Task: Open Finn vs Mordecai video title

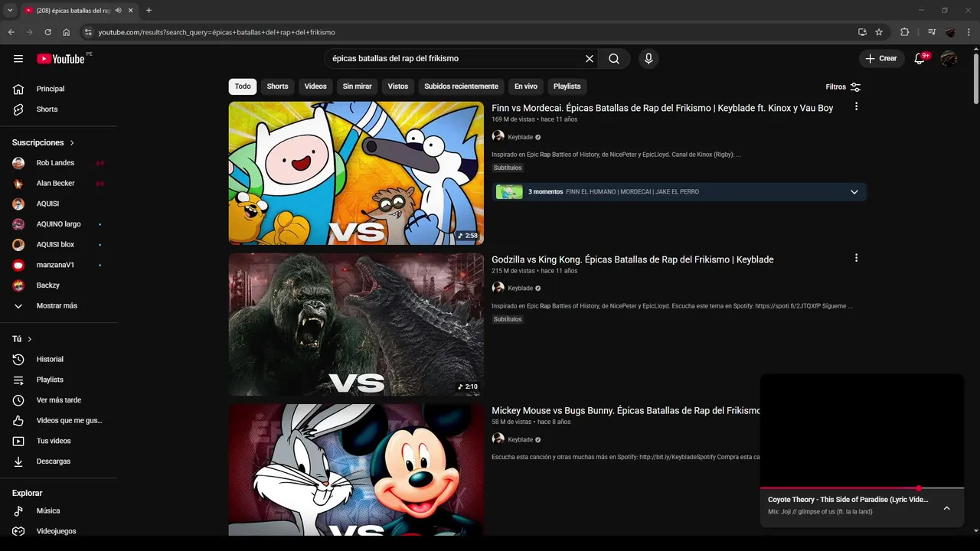Action: click(x=662, y=108)
